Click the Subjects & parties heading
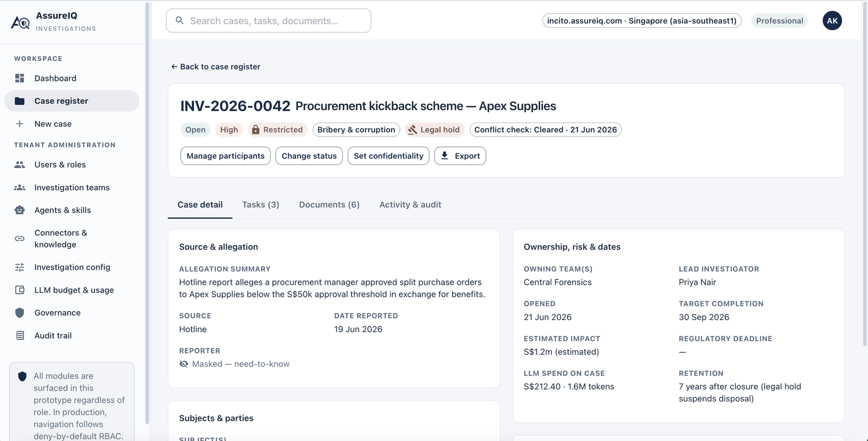The width and height of the screenshot is (868, 441). 216,418
